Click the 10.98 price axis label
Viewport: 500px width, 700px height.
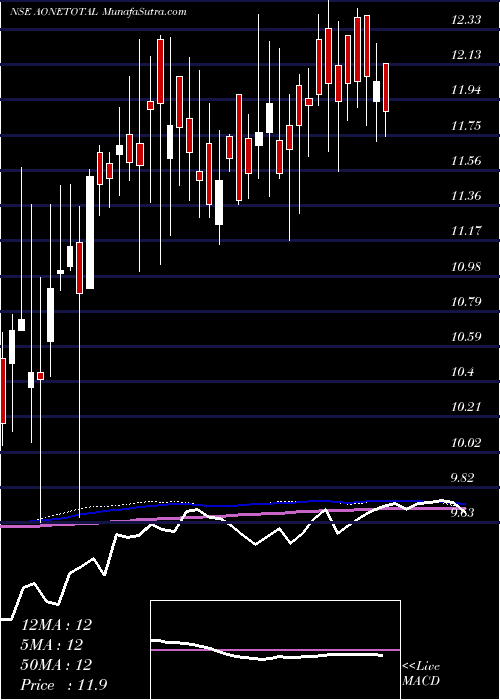tap(466, 267)
